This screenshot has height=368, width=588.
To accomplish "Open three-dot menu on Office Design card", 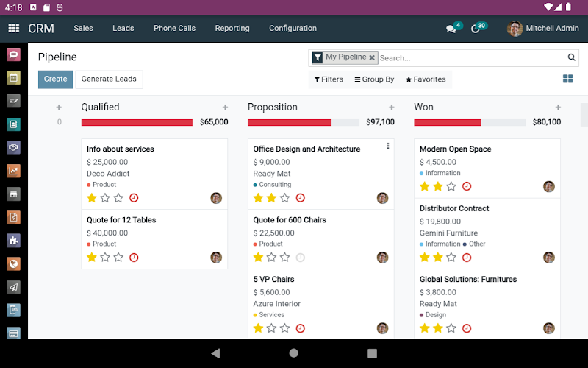I will (x=388, y=146).
